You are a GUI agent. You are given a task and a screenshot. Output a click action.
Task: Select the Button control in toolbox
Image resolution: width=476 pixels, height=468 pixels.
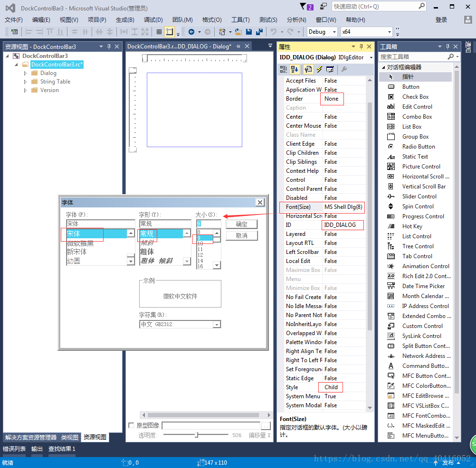415,87
